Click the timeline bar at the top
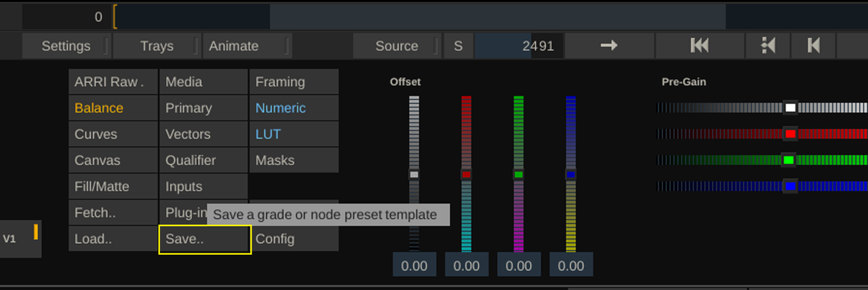868x290 pixels. (x=490, y=16)
